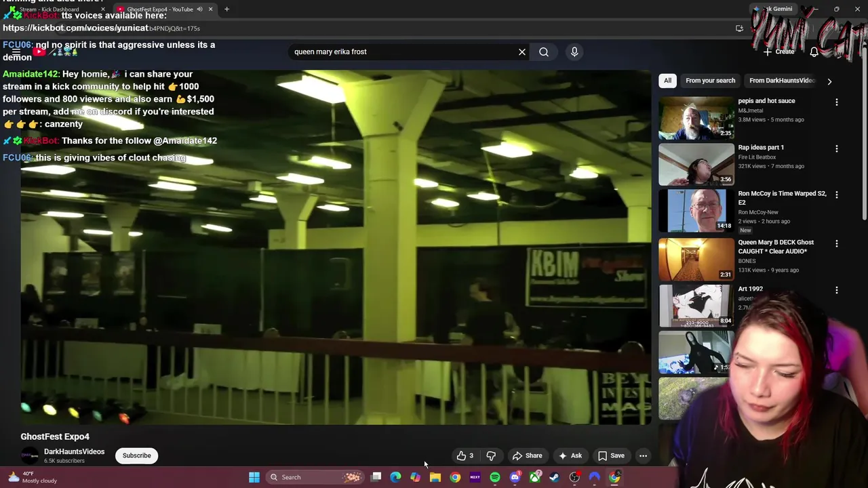Click the YouTube search magnifier button
The width and height of the screenshot is (868, 488).
click(x=544, y=52)
